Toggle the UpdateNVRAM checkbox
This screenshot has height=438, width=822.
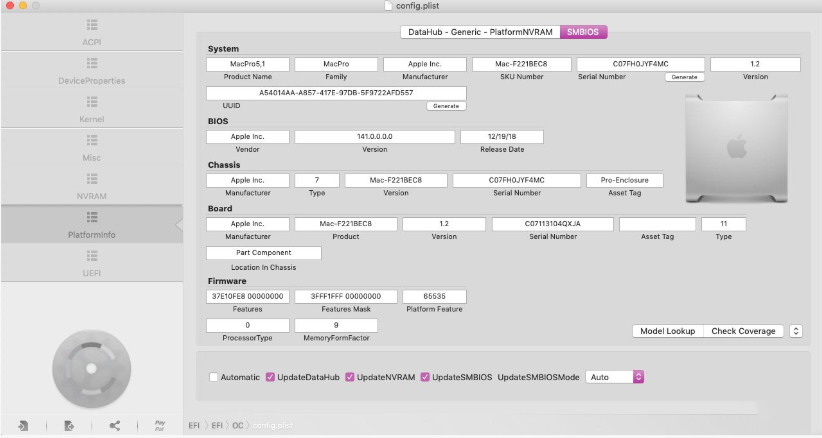(x=350, y=377)
